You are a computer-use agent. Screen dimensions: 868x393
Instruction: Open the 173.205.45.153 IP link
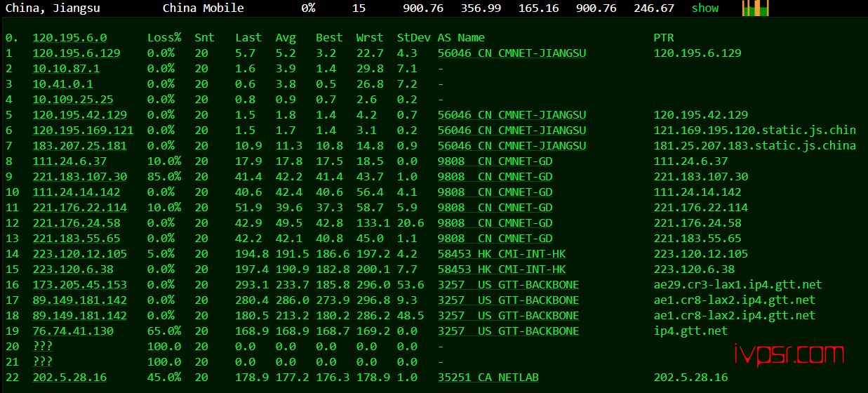pos(80,285)
